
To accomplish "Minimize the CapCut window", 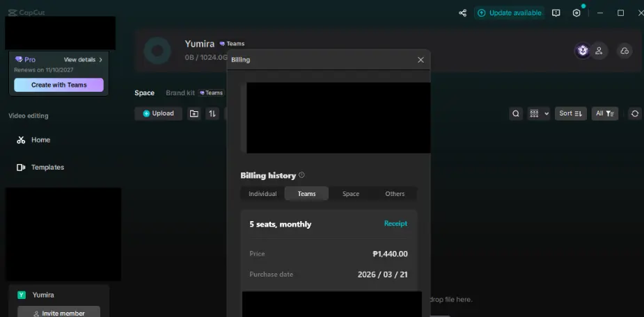I will pos(600,13).
